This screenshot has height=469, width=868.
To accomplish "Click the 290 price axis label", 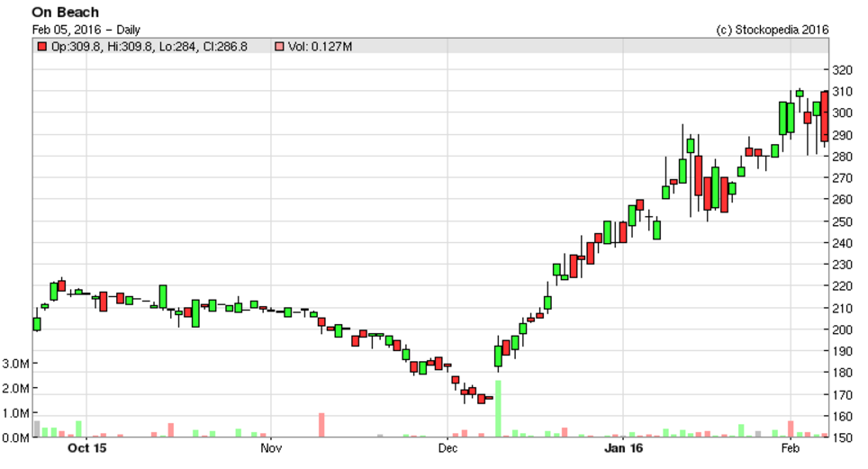I will coord(842,135).
